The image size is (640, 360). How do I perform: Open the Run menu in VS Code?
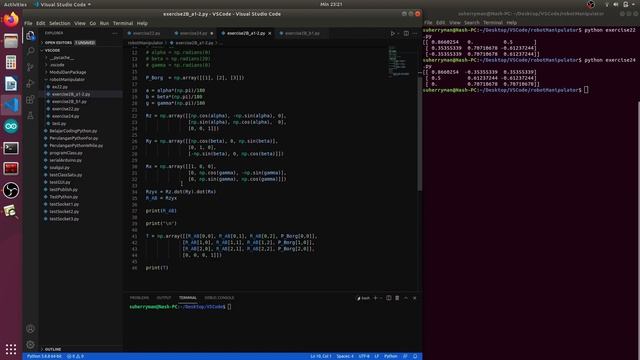tap(104, 23)
